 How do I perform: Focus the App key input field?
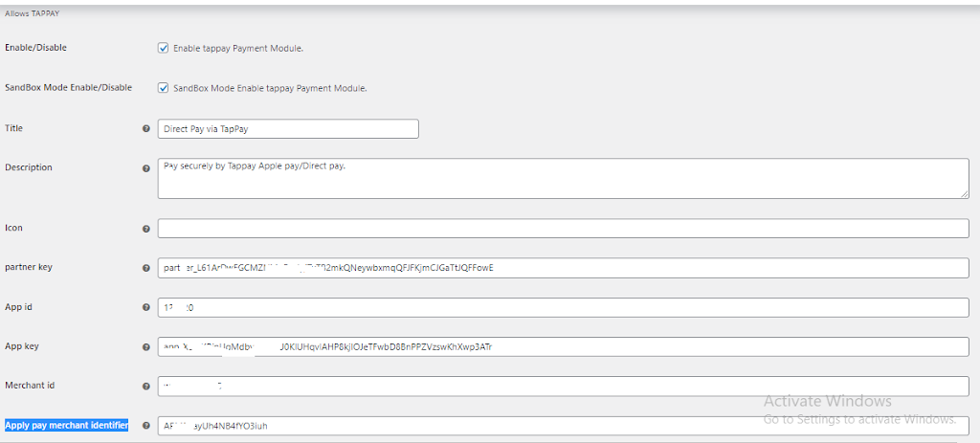(x=563, y=346)
